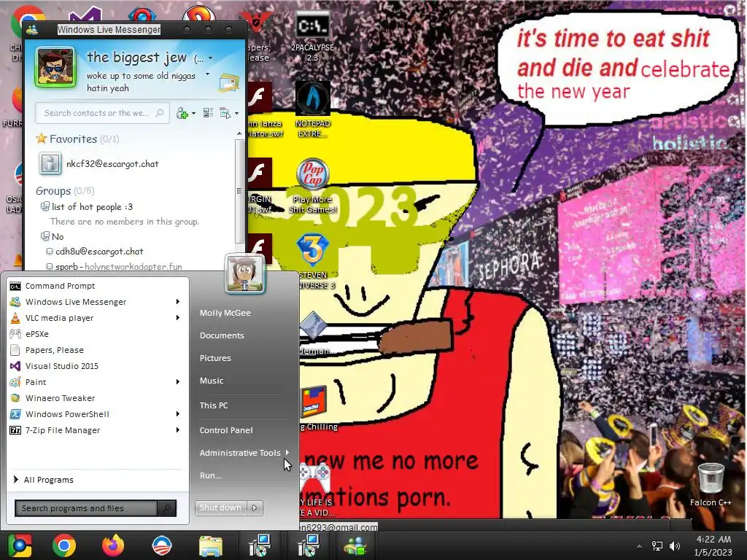
Task: Open Google Chrome from the taskbar
Action: [x=64, y=545]
